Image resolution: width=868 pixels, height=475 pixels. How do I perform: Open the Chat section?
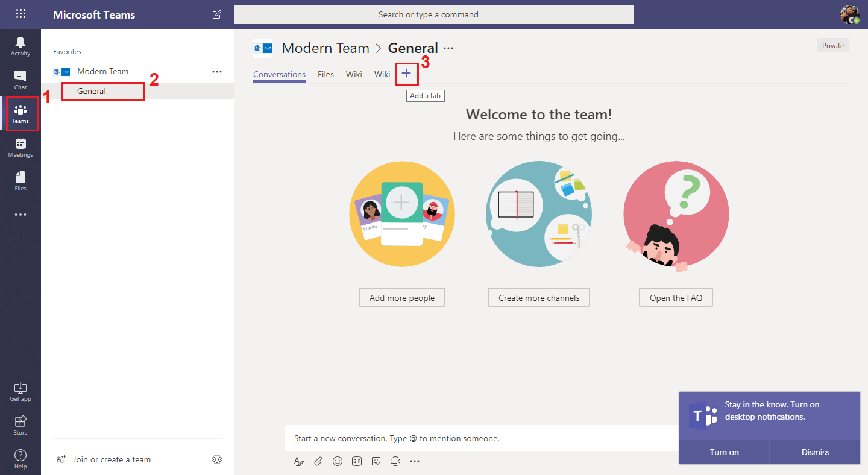tap(20, 80)
